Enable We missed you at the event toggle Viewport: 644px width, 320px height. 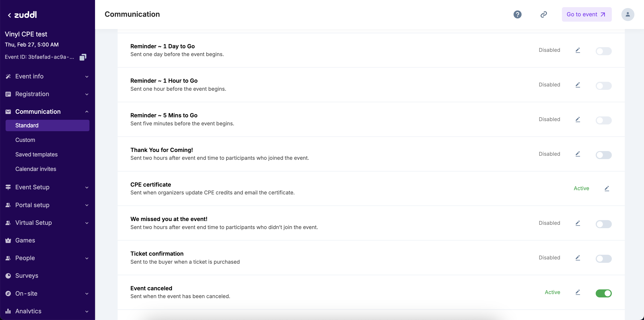pos(603,224)
